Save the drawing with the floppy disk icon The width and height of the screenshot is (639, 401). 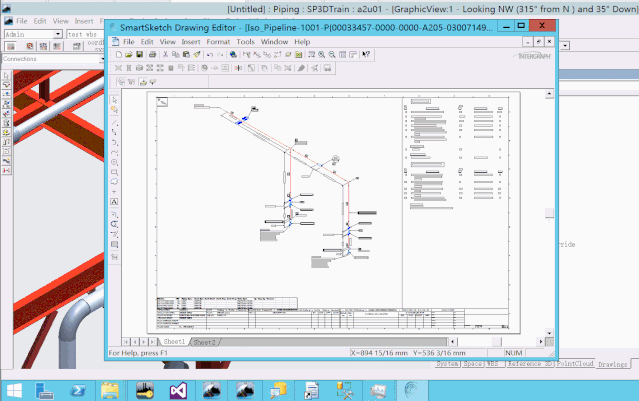139,55
